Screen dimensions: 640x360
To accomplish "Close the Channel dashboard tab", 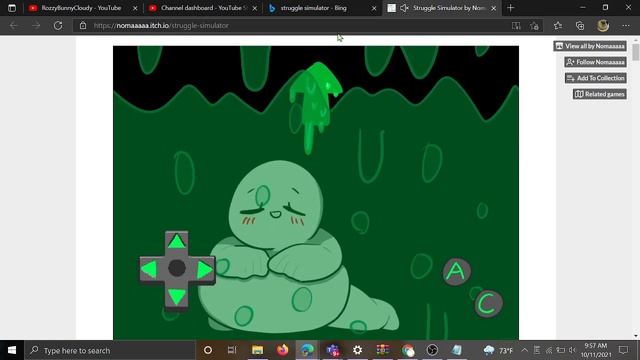I will pyautogui.click(x=255, y=8).
